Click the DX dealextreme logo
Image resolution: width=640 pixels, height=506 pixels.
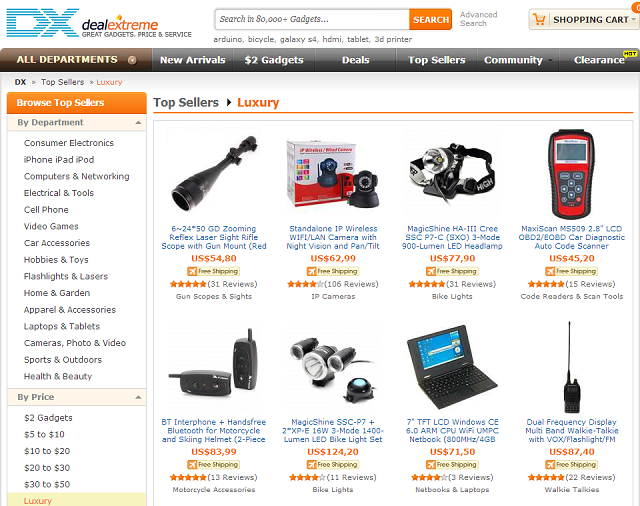[99, 23]
